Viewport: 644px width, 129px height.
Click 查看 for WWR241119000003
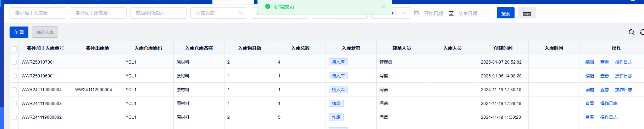click(x=590, y=104)
